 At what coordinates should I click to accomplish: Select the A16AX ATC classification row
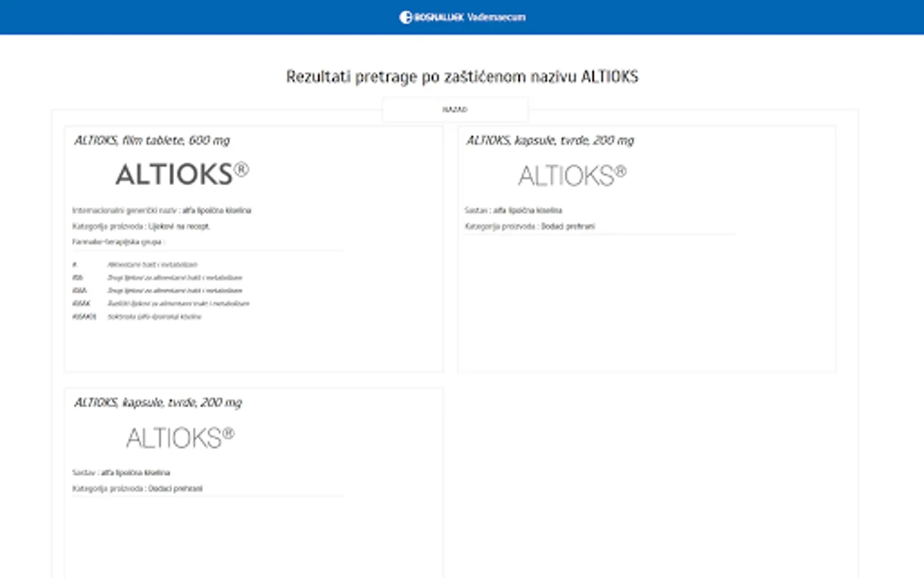(161, 304)
